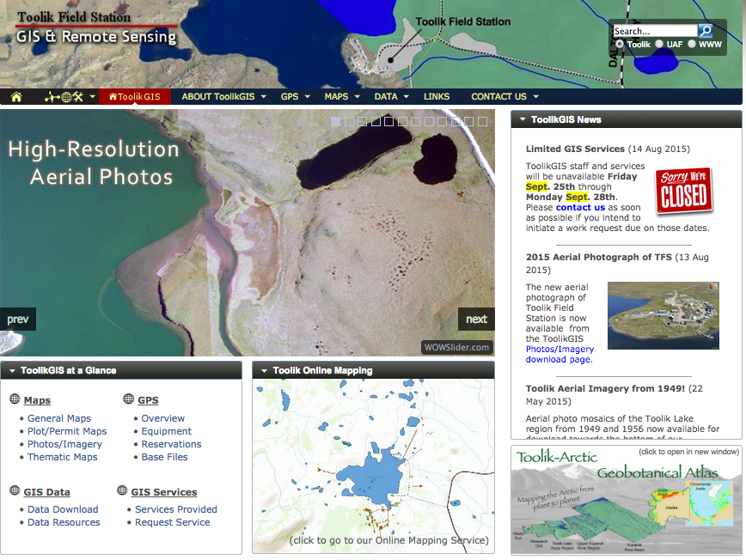Image resolution: width=746 pixels, height=560 pixels.
Task: Click the globe icon beside Maps heading
Action: pos(15,399)
